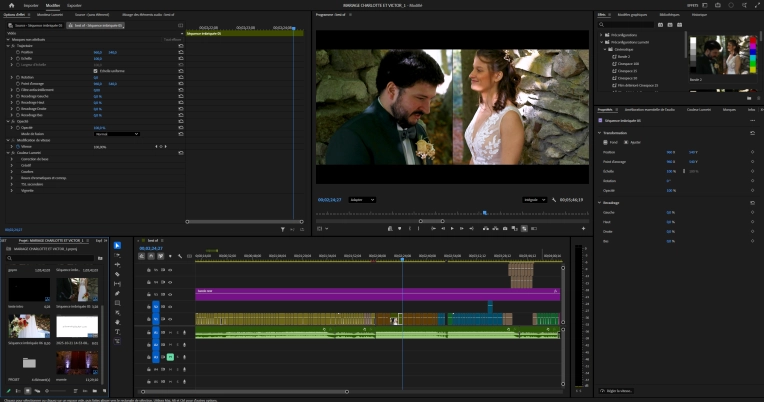Click Ajuster button in Transformation
The width and height of the screenshot is (764, 402).
tap(632, 142)
